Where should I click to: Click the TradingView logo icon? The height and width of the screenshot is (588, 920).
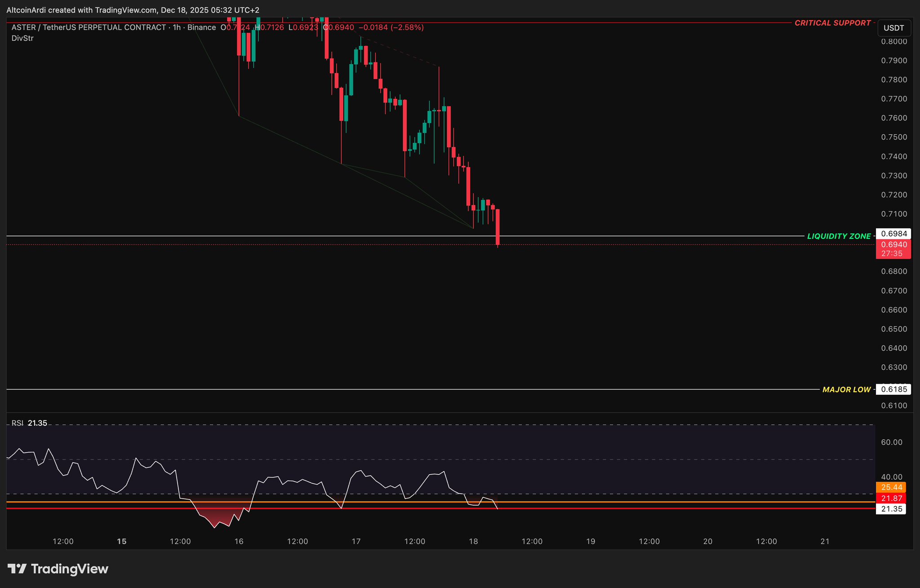click(17, 569)
